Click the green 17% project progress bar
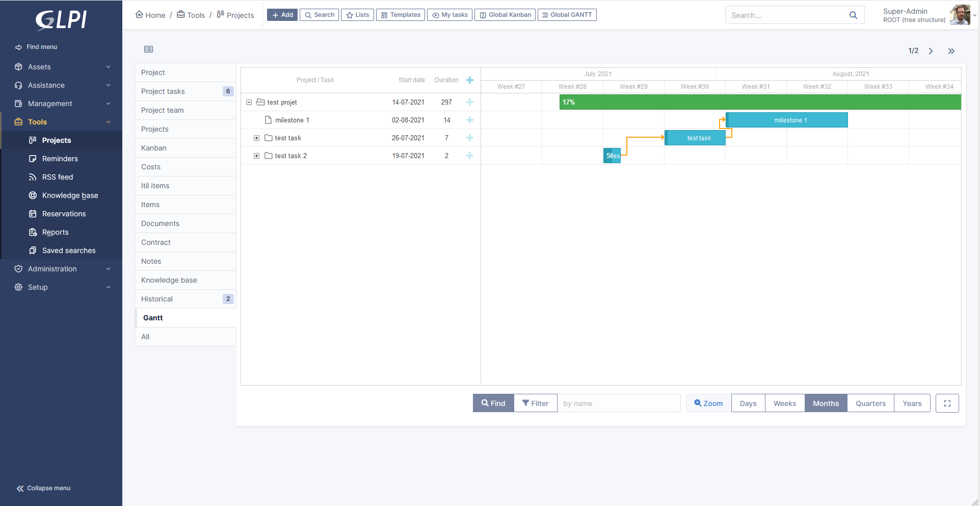This screenshot has height=506, width=980. [759, 103]
